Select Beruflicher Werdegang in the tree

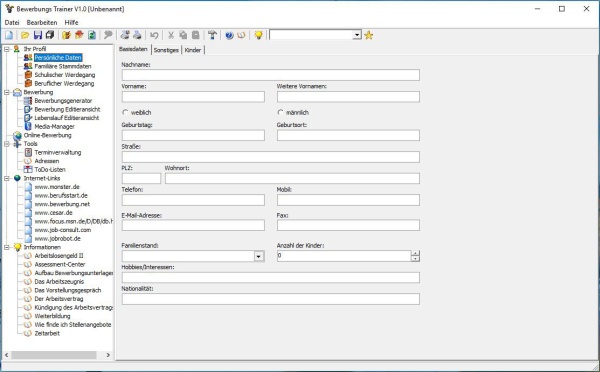click(x=64, y=83)
